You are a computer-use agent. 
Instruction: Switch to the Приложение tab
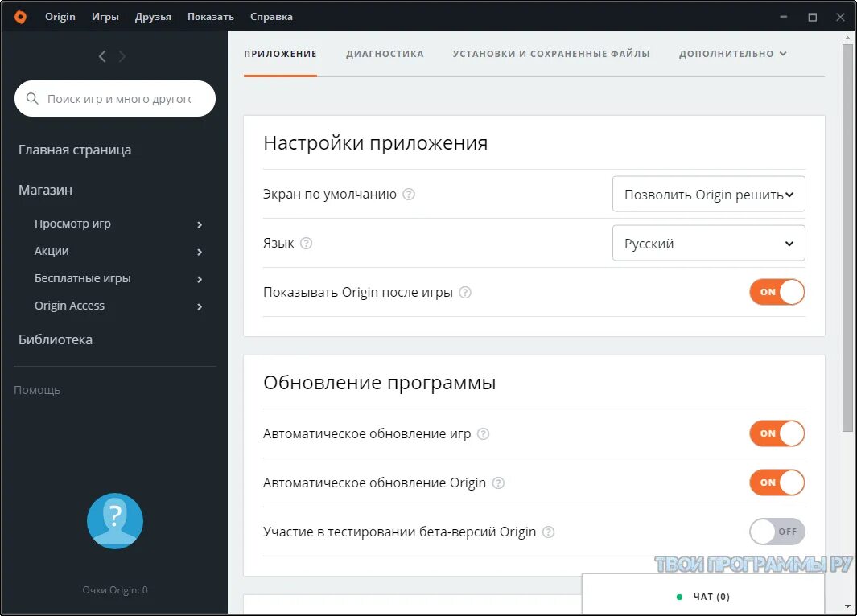tap(280, 54)
